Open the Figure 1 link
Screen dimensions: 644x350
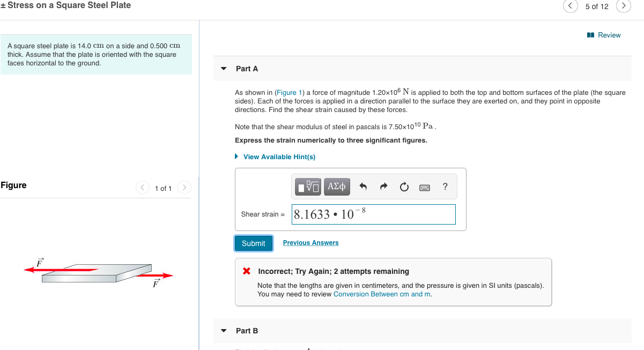290,93
